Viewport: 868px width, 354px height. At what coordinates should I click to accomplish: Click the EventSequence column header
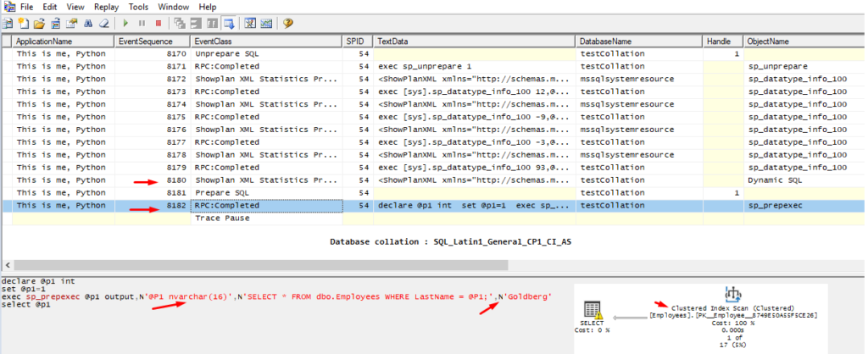153,41
